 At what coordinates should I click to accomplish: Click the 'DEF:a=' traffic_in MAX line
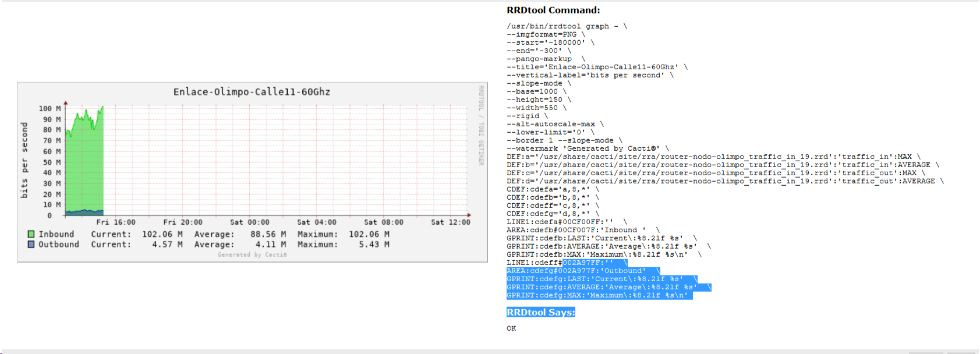[x=714, y=157]
